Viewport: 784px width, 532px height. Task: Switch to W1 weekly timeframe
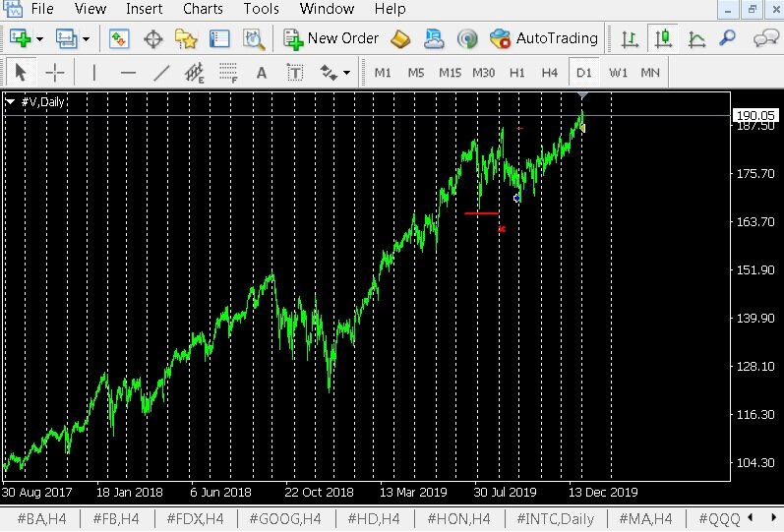click(618, 73)
